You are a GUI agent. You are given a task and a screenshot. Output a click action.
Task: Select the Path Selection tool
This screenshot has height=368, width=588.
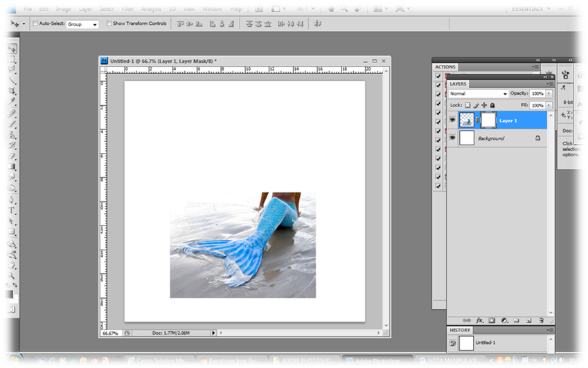tap(12, 221)
